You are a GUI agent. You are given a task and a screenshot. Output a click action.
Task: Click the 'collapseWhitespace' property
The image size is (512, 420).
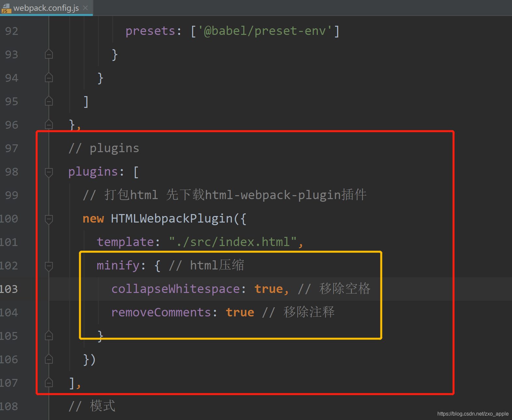pyautogui.click(x=176, y=289)
